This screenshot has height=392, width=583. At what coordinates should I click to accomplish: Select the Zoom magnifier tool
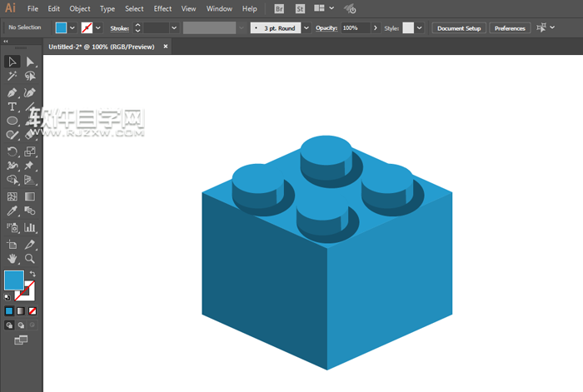tap(30, 259)
